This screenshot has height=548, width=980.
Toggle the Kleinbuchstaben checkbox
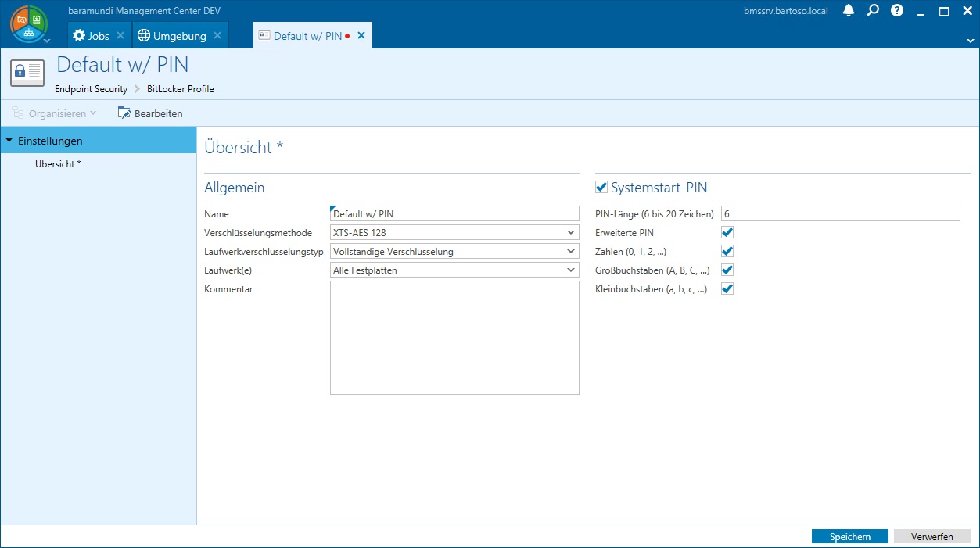[727, 288]
